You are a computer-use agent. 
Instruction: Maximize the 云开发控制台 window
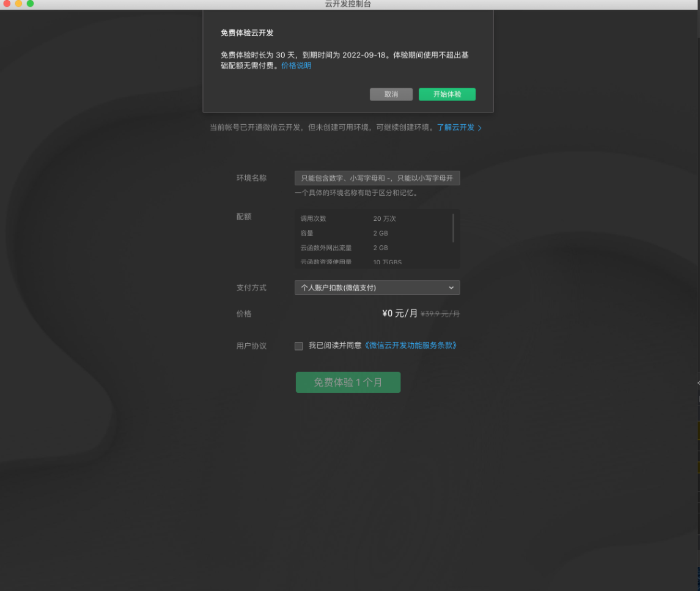(x=30, y=3)
